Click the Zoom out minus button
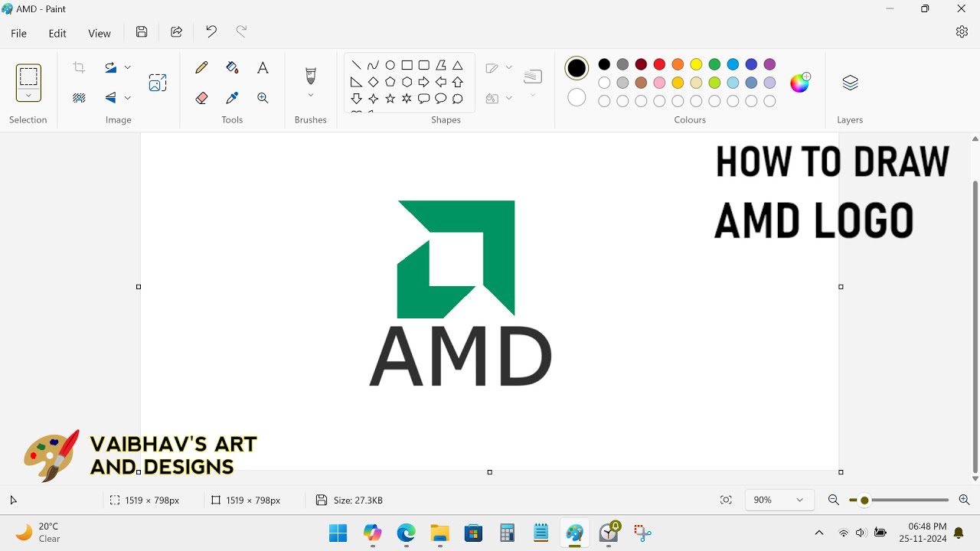Image resolution: width=980 pixels, height=551 pixels. [x=834, y=500]
